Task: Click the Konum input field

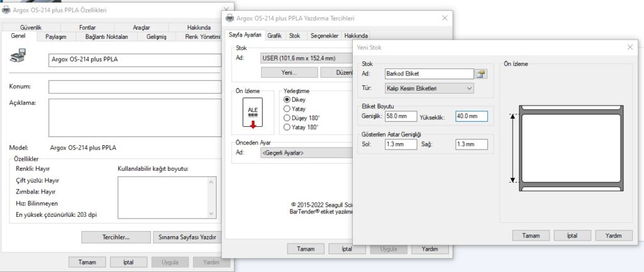Action: coord(135,87)
